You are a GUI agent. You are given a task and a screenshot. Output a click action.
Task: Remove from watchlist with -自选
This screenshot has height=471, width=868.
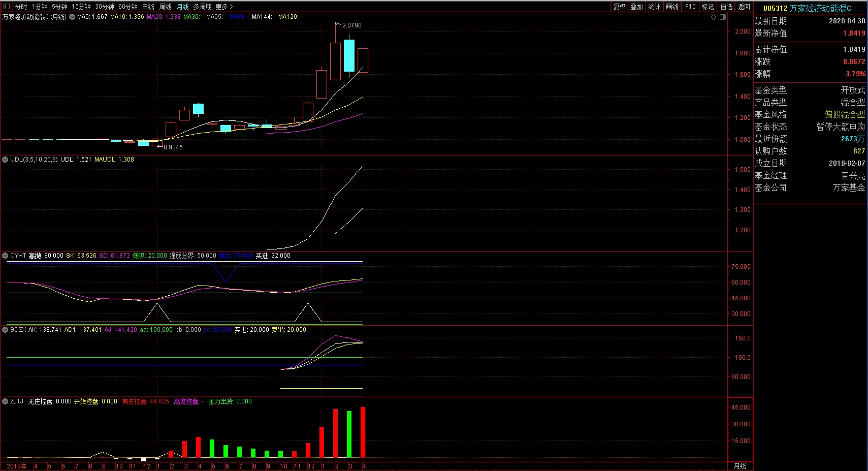tap(726, 7)
